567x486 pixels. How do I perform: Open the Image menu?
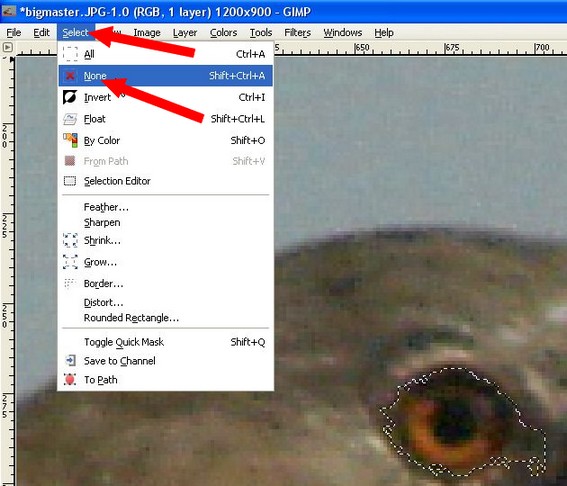pos(147,33)
